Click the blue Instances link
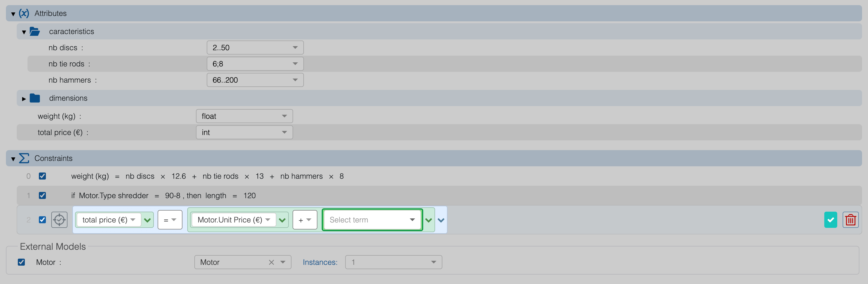This screenshot has height=284, width=868. coord(320,262)
